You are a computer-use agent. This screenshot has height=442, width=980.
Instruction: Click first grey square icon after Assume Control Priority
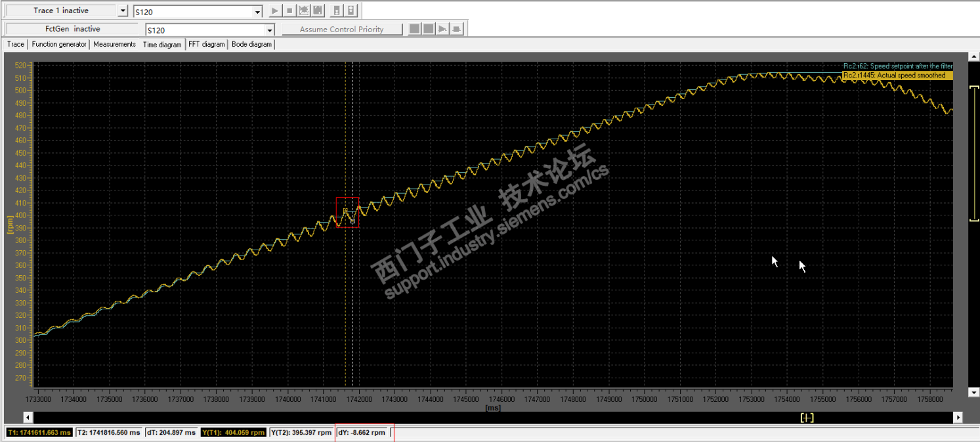[414, 29]
